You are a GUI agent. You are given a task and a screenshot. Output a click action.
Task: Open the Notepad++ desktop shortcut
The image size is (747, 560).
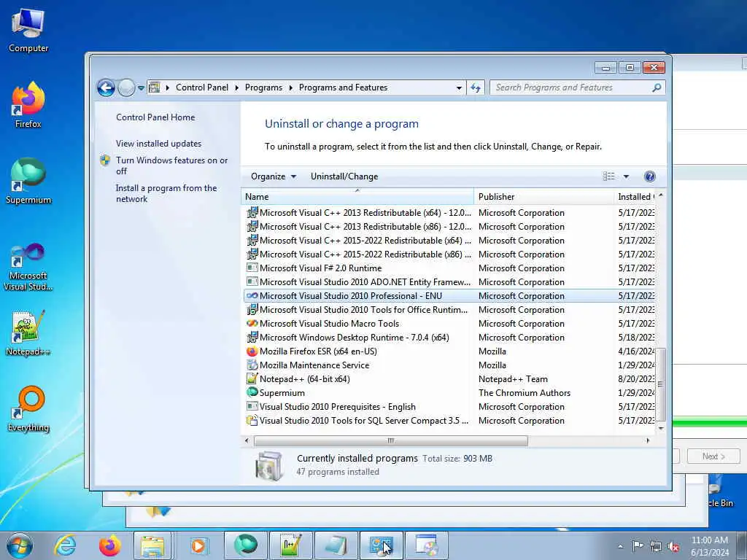pos(28,333)
